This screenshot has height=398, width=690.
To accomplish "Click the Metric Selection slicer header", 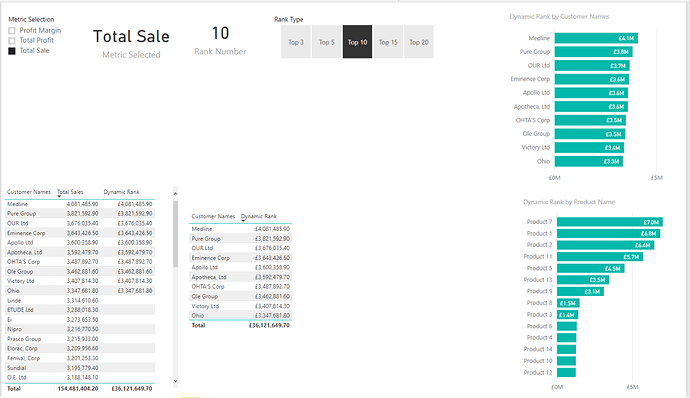I will point(31,19).
